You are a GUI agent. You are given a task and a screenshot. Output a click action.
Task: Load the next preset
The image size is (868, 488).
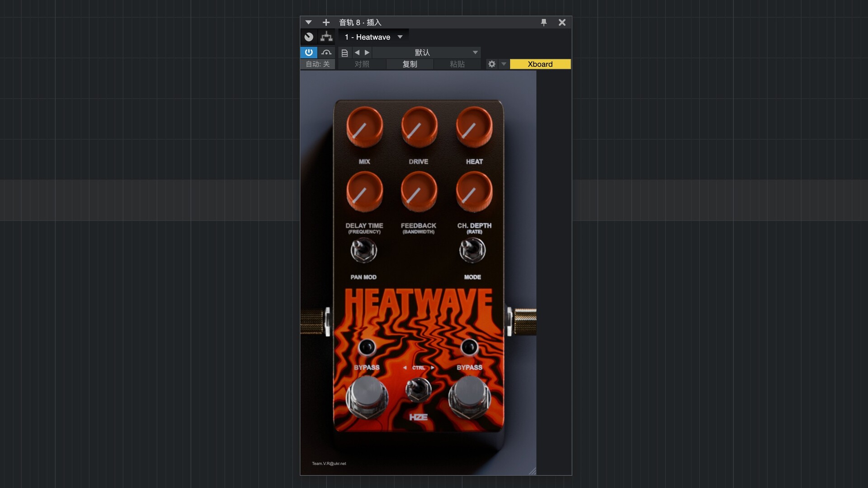[367, 53]
